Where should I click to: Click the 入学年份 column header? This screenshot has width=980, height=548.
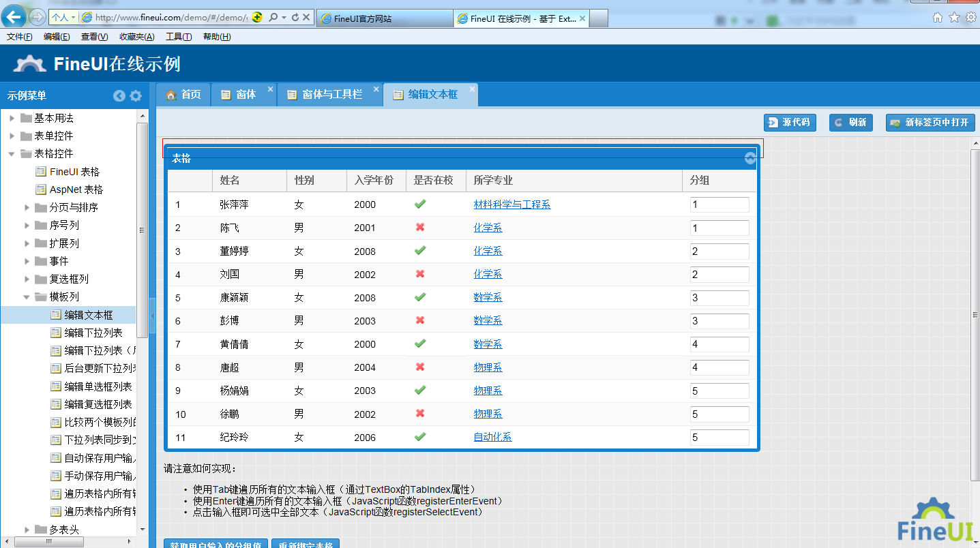(x=376, y=181)
